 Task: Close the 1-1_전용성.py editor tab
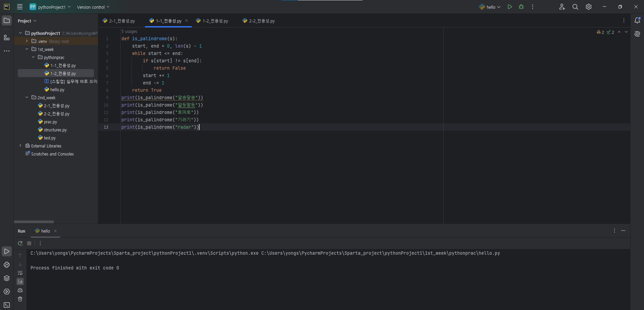186,20
